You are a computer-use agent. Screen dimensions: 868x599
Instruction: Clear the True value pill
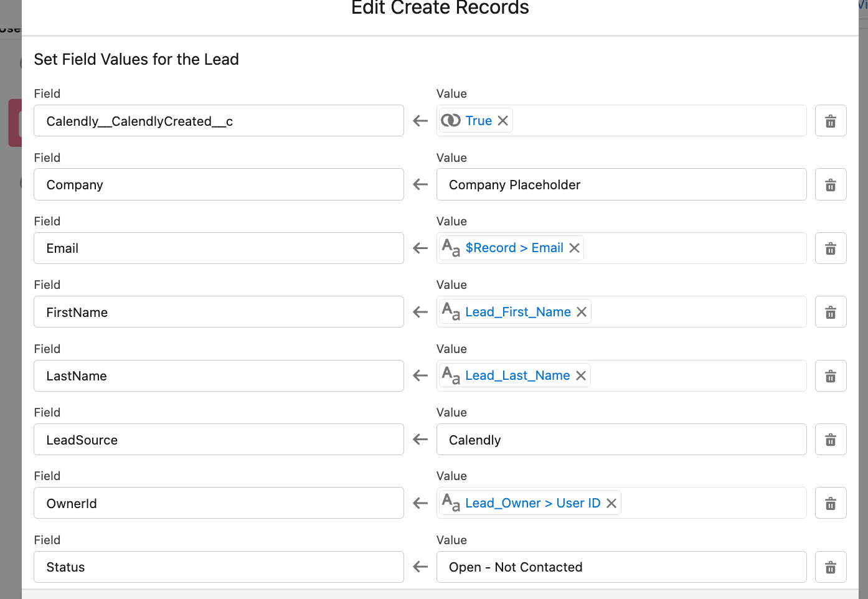pos(503,121)
